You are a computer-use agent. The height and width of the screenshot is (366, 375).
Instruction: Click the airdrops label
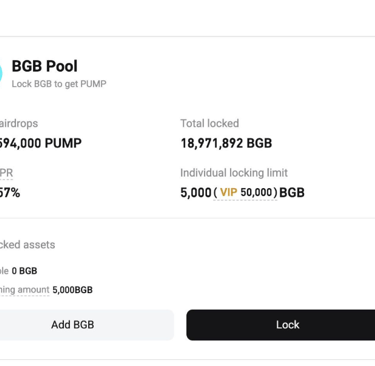19,123
